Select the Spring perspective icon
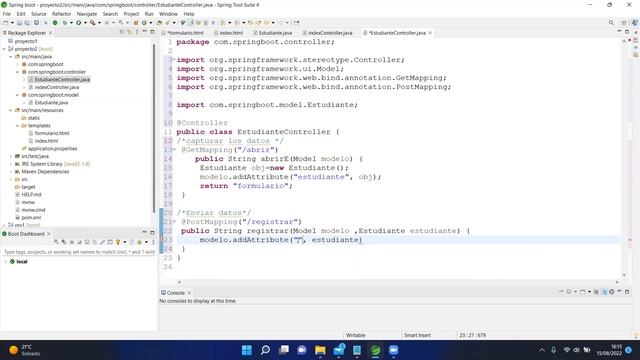This screenshot has height=360, width=640. pyautogui.click(x=635, y=23)
